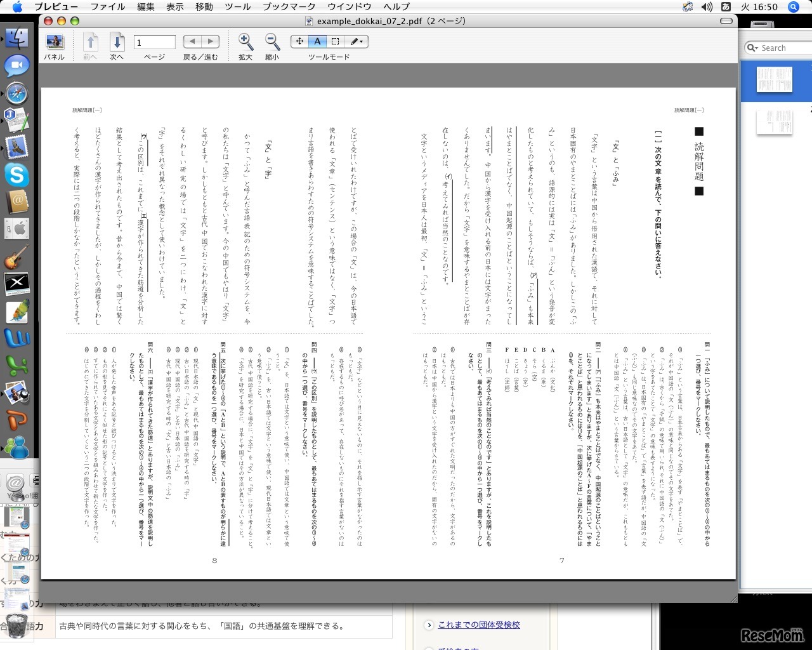Viewport: 812px width, 650px height.
Task: Click inside the ページ number input field
Action: pyautogui.click(x=154, y=41)
